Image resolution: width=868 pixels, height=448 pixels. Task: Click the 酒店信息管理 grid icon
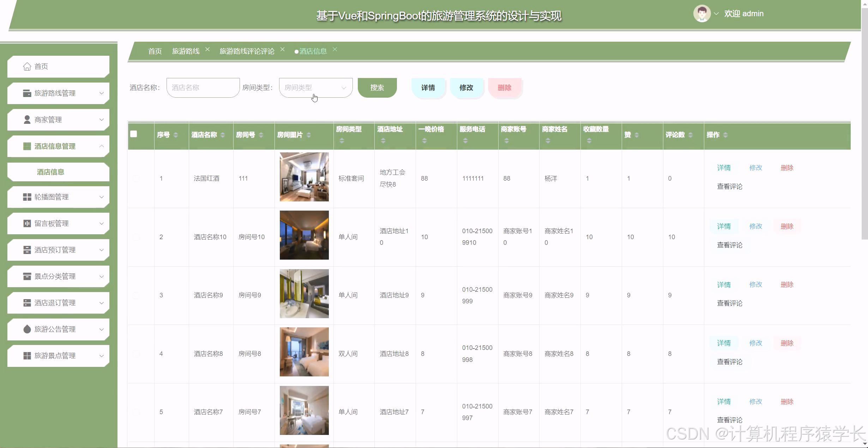tap(27, 146)
